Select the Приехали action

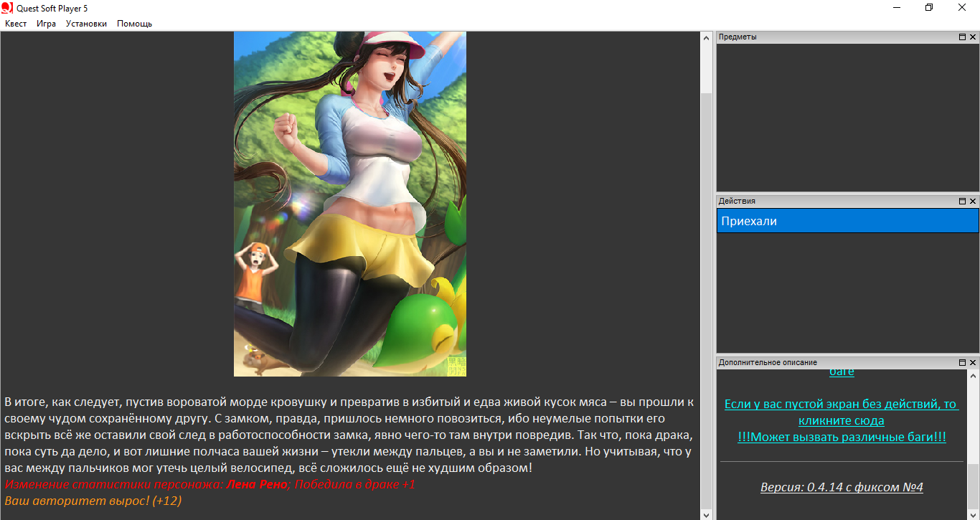tap(847, 221)
